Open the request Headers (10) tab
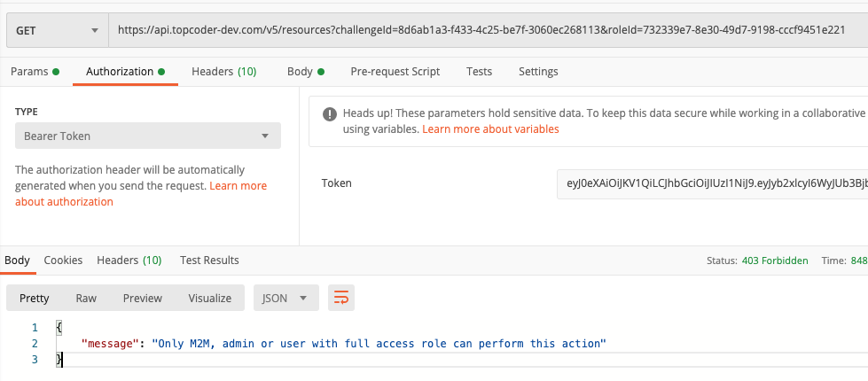 (223, 72)
